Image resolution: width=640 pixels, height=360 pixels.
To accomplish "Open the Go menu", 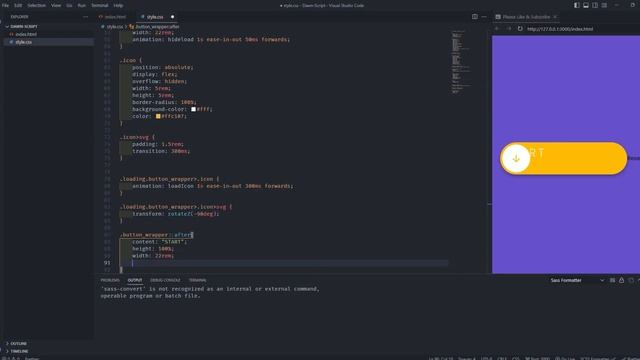I will 69,5.
